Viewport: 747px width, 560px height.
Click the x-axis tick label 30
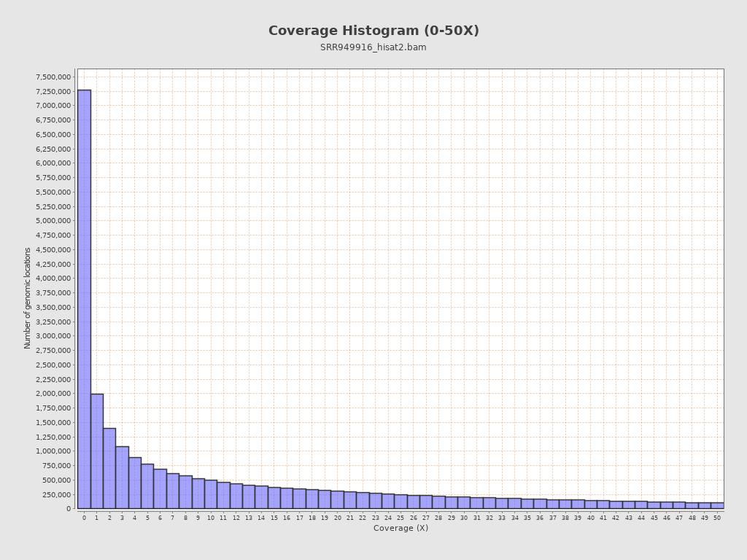click(x=464, y=518)
